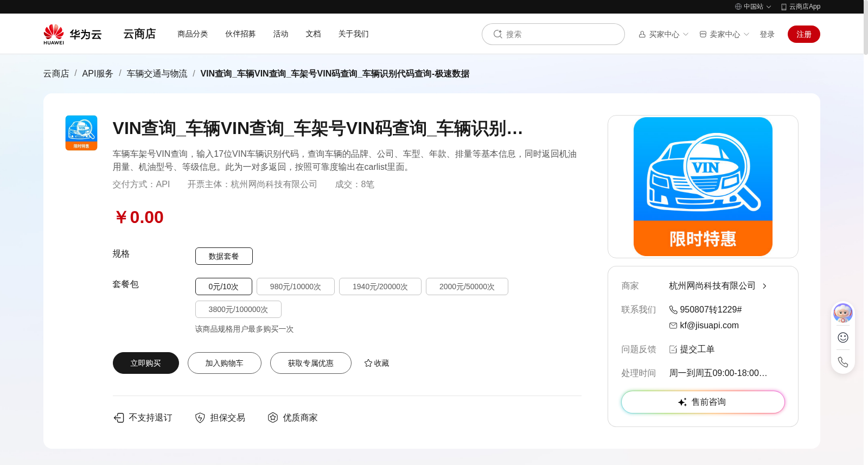Screen dimensions: 868x465
Task: Go to 云商店 from header title
Action: point(139,34)
